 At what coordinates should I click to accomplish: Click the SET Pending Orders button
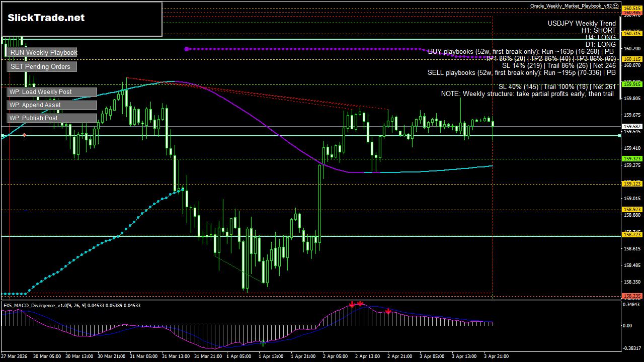click(x=42, y=66)
